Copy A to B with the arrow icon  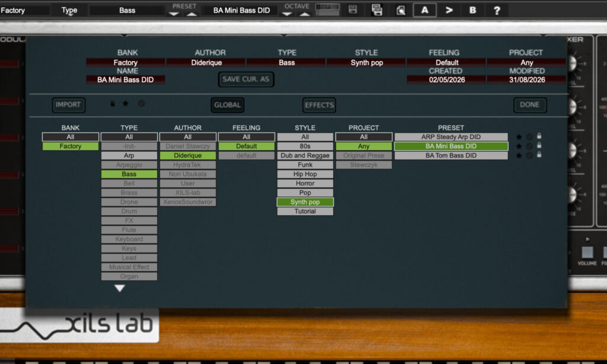point(449,10)
